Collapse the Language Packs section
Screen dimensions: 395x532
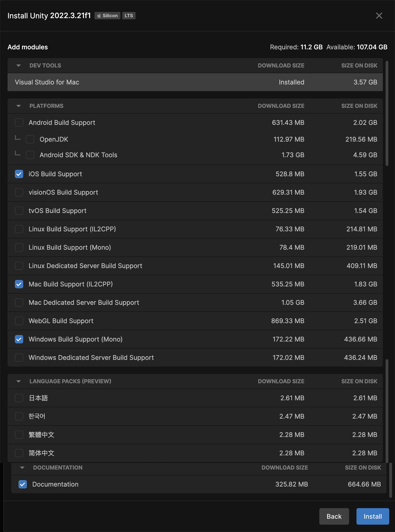(19, 381)
